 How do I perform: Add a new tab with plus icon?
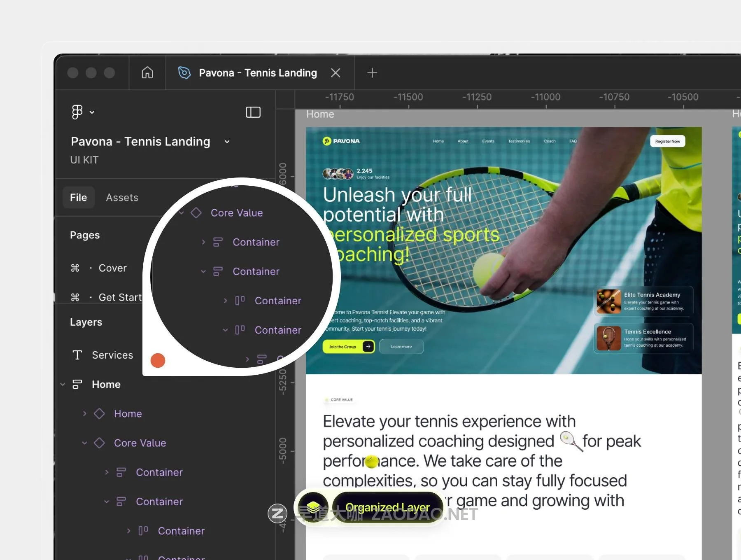372,73
